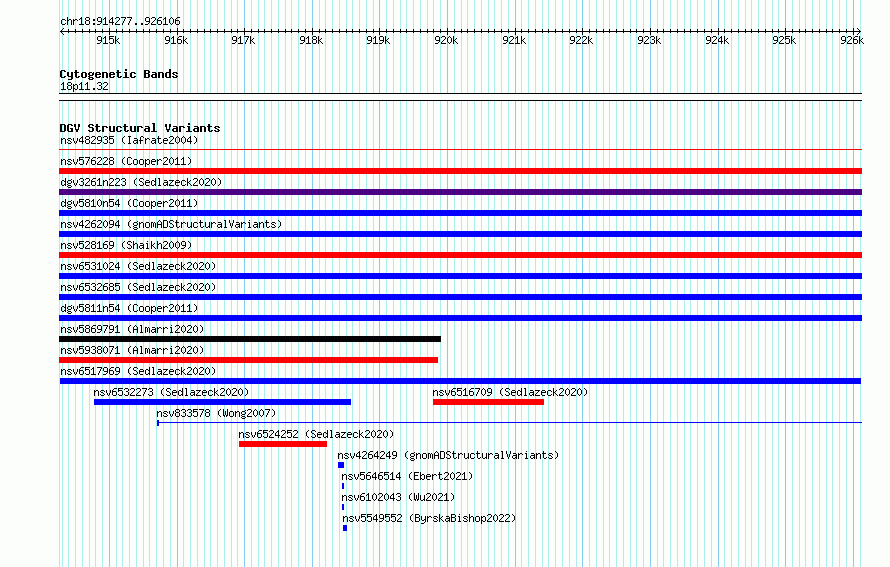Click the DGV Structural Variants track title

[x=140, y=128]
